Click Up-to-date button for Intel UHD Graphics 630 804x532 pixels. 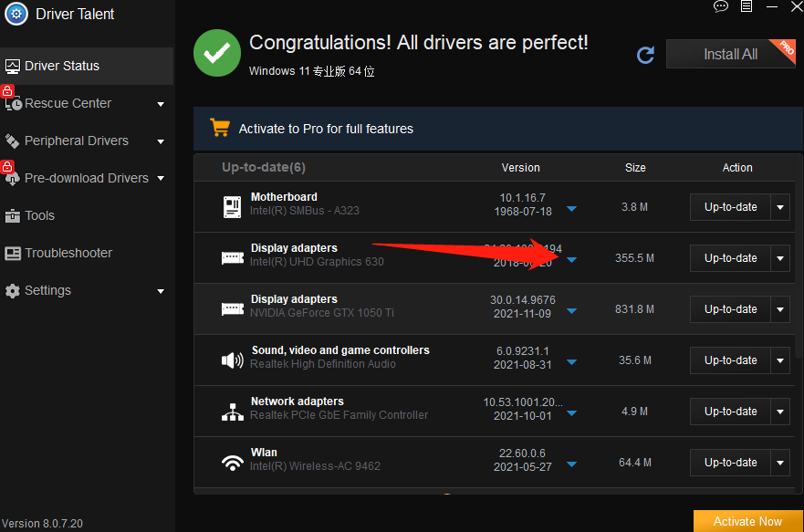730,258
